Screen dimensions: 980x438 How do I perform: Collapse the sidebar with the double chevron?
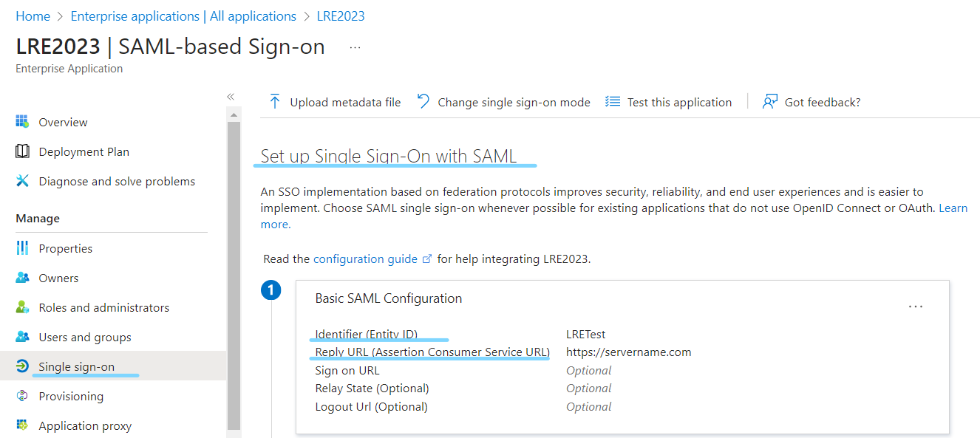(x=230, y=96)
